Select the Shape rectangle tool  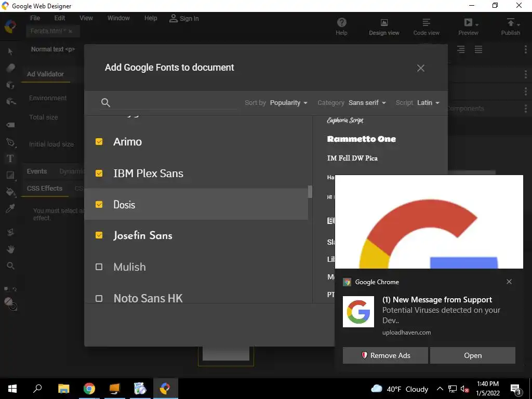pyautogui.click(x=10, y=176)
